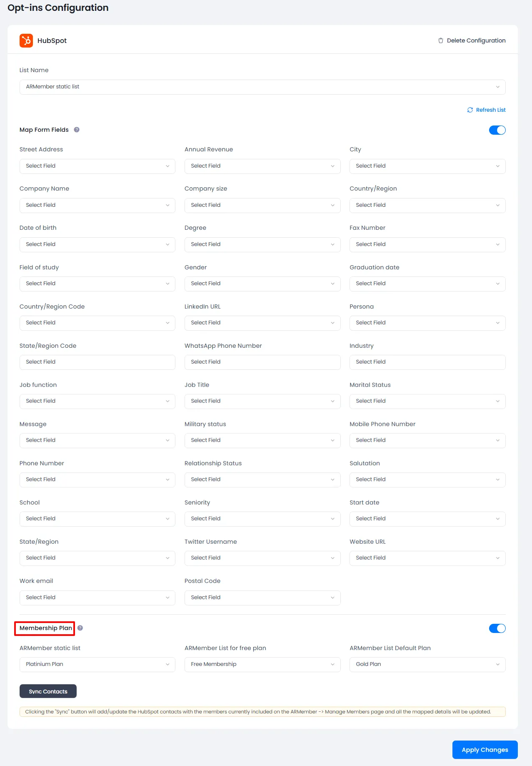Viewport: 532px width, 766px height.
Task: Disable the Map Form Fields toggle
Action: point(497,130)
